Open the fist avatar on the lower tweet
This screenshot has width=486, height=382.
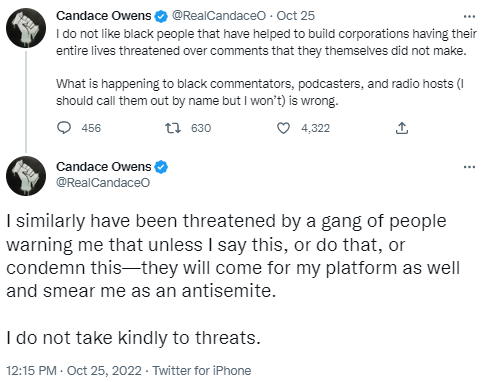pyautogui.click(x=26, y=176)
